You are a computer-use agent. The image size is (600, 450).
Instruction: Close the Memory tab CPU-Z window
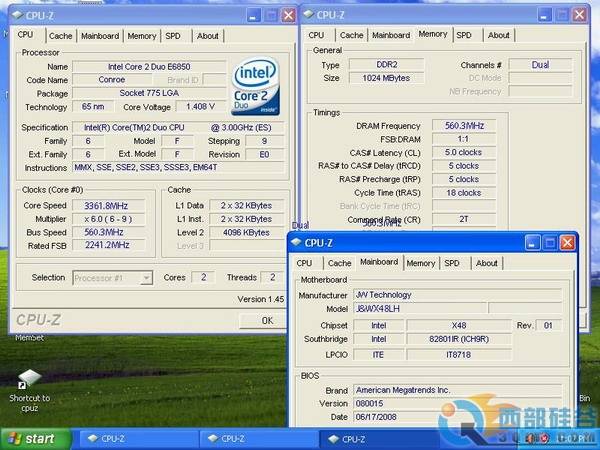tap(579, 15)
